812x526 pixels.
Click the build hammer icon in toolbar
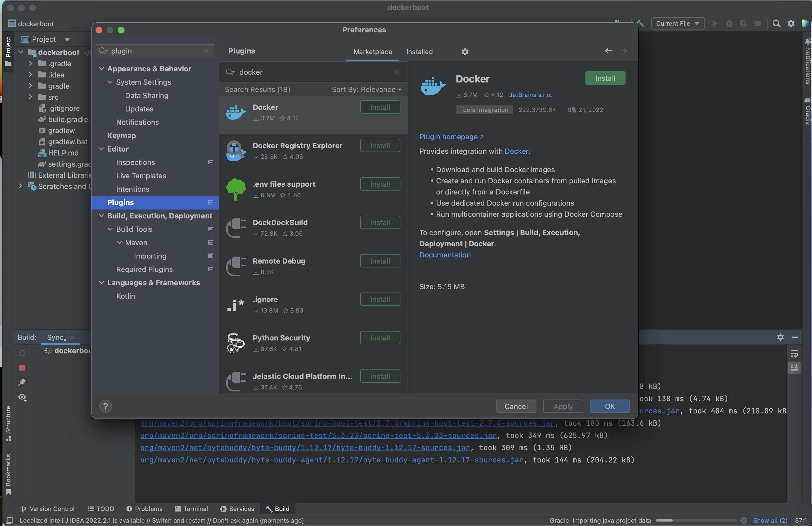click(x=640, y=23)
